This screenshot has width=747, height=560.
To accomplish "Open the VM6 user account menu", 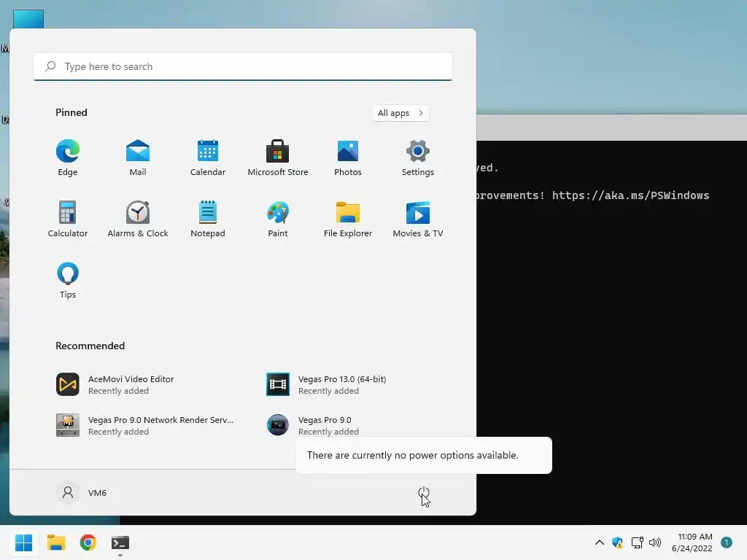I will tap(82, 492).
